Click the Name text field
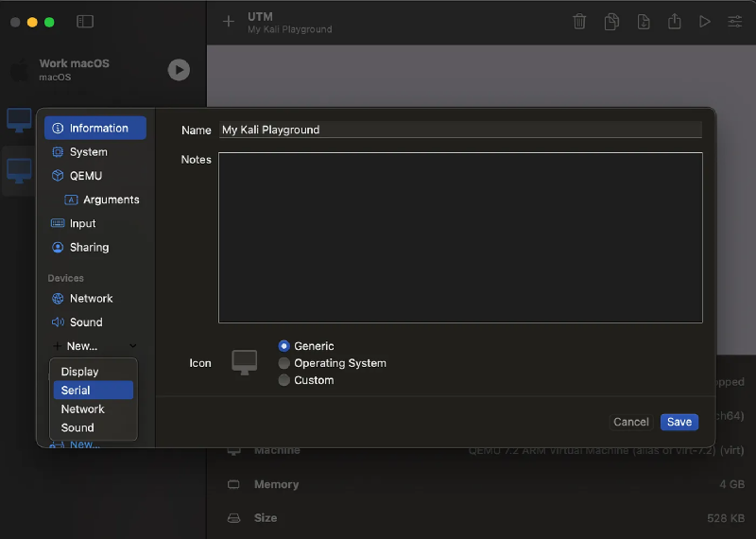This screenshot has height=539, width=756. click(460, 130)
